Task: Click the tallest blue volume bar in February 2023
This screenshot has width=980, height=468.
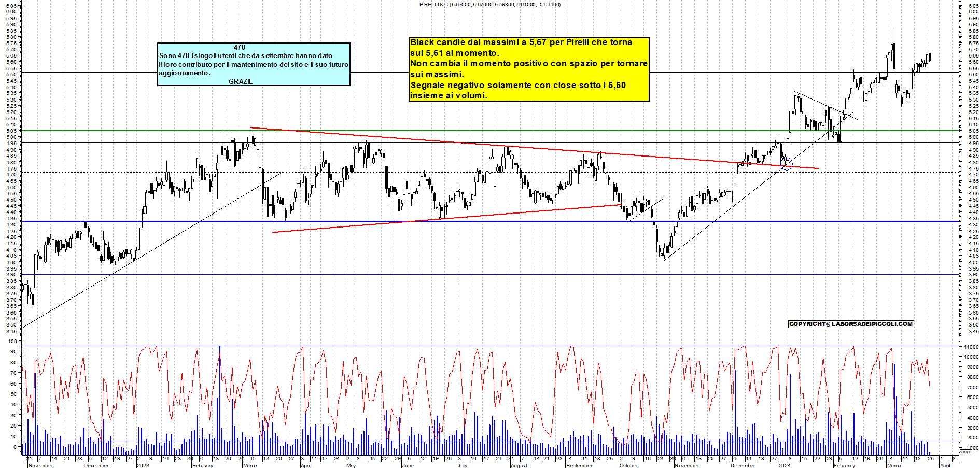Action: tap(220, 401)
